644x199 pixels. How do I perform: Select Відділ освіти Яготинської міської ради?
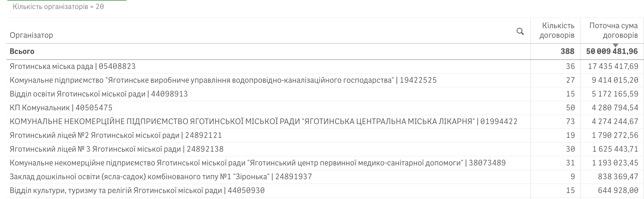tap(99, 94)
